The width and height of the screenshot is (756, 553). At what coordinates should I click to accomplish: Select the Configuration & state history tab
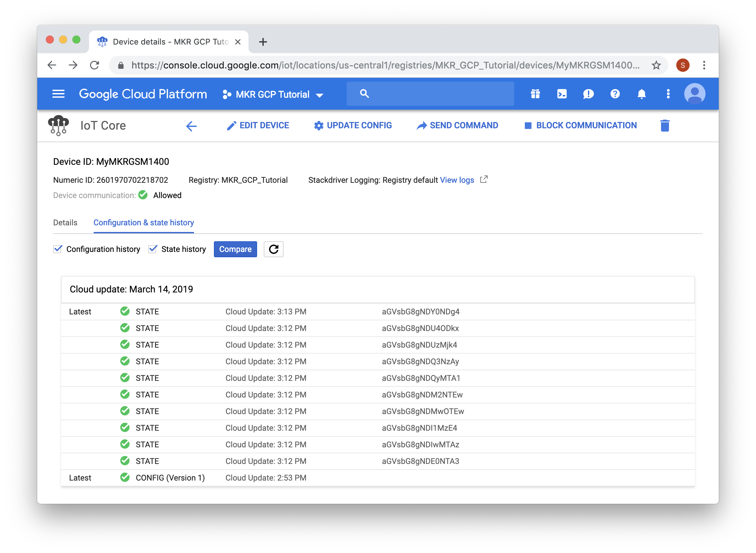[144, 222]
